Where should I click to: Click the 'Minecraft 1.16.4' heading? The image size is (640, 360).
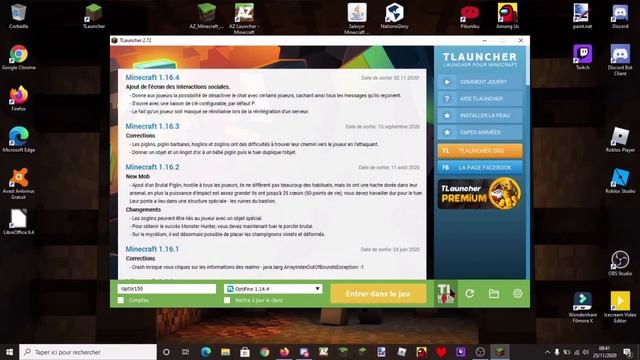pos(152,78)
